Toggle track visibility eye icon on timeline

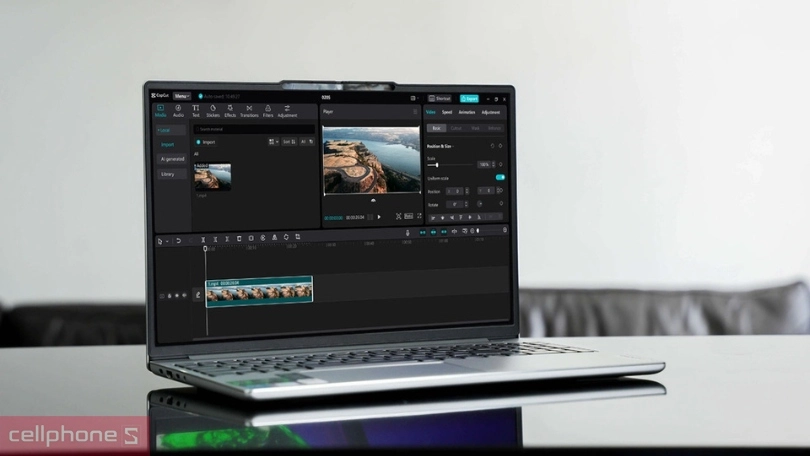(176, 295)
